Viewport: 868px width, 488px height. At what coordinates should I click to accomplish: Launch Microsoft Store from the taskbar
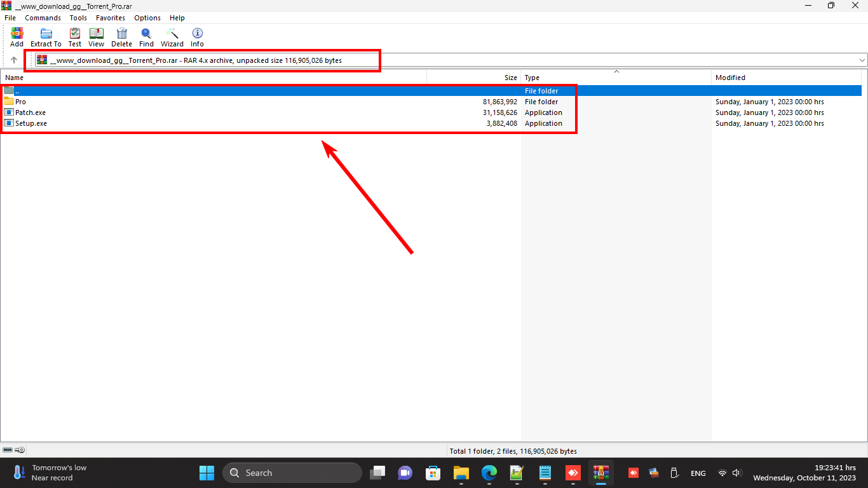click(433, 473)
